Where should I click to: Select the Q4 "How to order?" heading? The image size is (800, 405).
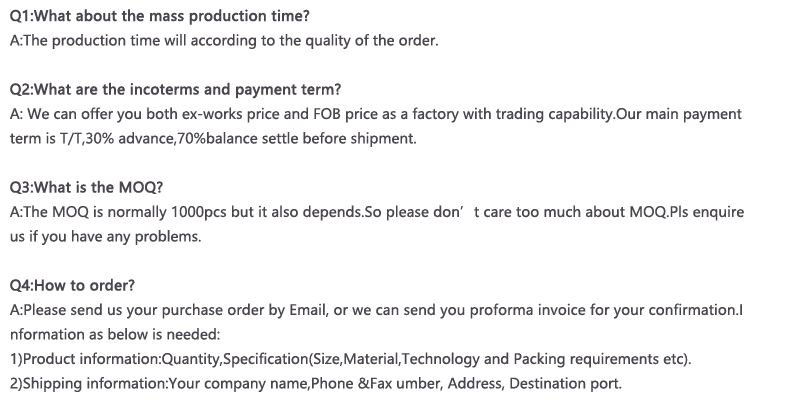[72, 285]
